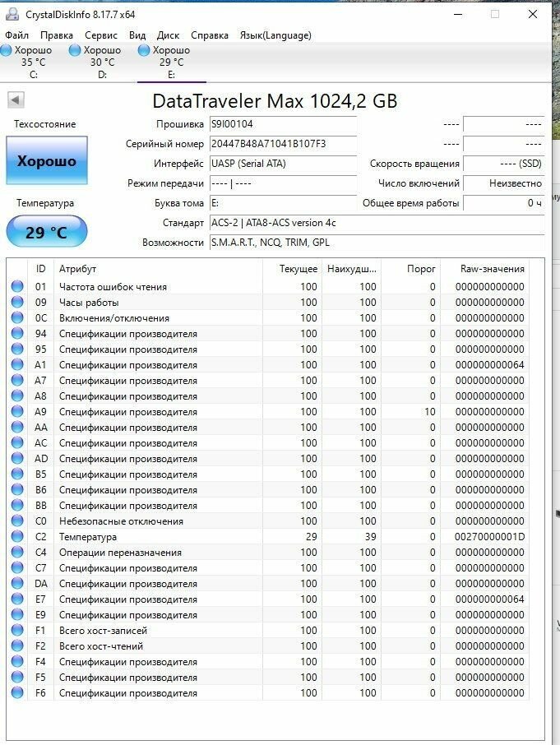Click the Хорошо health status button

coord(47,160)
